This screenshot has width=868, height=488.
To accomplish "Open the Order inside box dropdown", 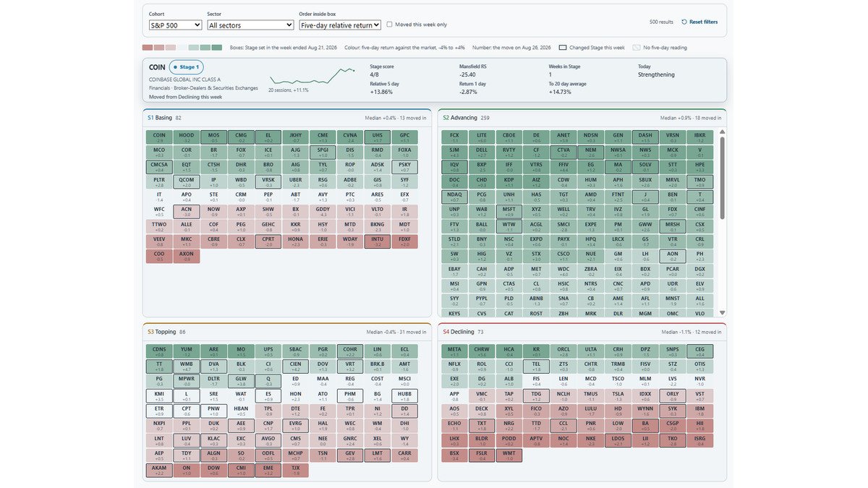I will [x=340, y=25].
